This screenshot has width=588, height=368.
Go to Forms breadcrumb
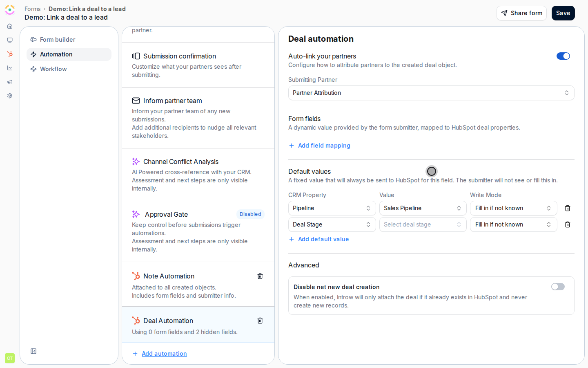click(32, 9)
